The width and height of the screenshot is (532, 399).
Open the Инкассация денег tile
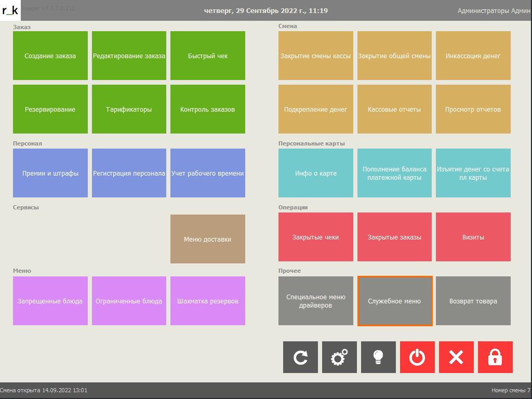[x=473, y=56]
